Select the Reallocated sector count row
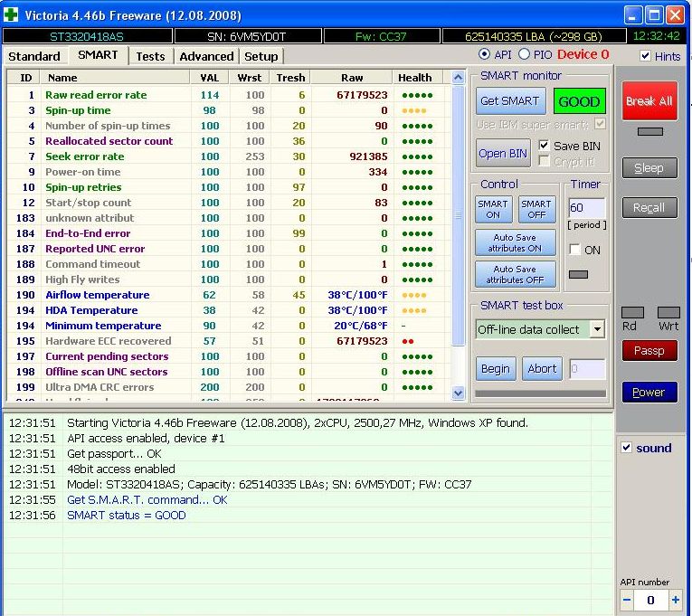Screen dimensions: 692x616 [x=229, y=141]
